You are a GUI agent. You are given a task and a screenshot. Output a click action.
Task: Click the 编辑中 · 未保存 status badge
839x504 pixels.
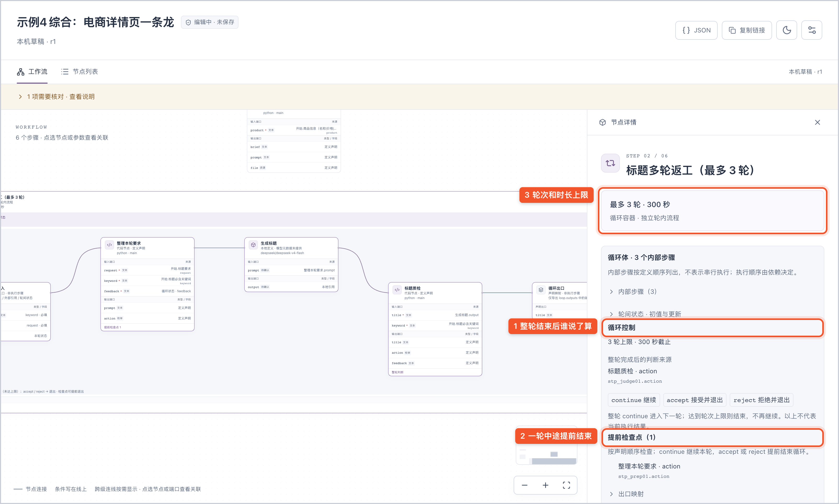(209, 22)
